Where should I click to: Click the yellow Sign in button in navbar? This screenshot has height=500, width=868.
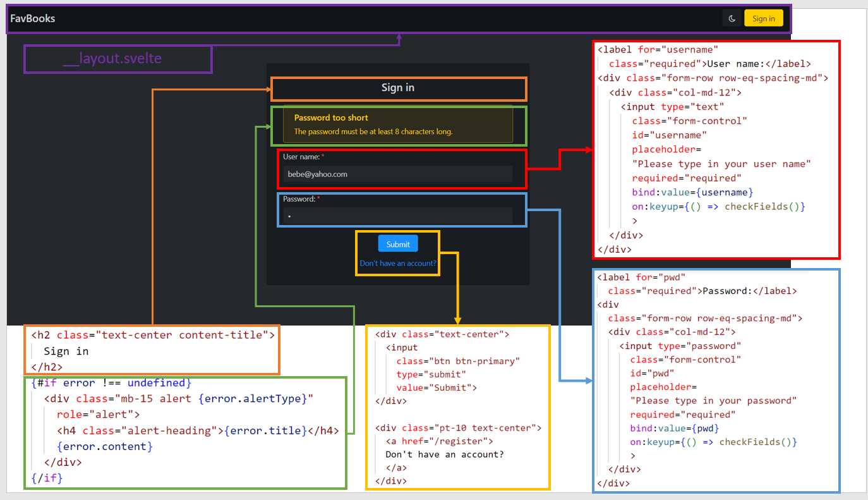pyautogui.click(x=763, y=18)
